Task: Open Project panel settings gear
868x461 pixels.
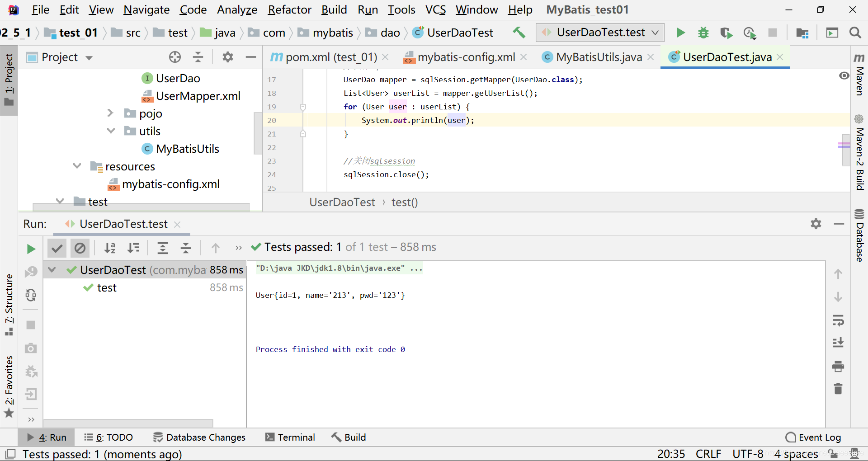Action: coord(228,57)
